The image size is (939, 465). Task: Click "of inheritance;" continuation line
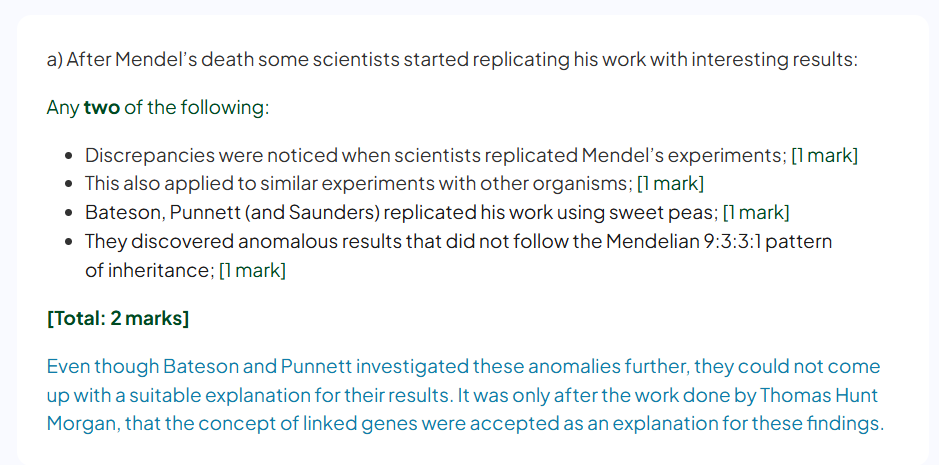150,270
